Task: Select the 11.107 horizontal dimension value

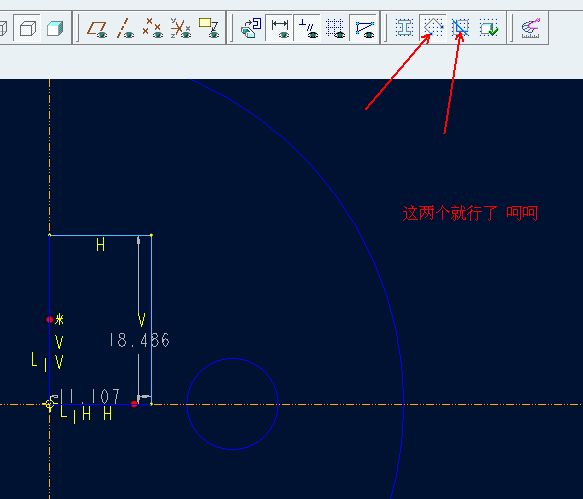Action: click(x=90, y=396)
